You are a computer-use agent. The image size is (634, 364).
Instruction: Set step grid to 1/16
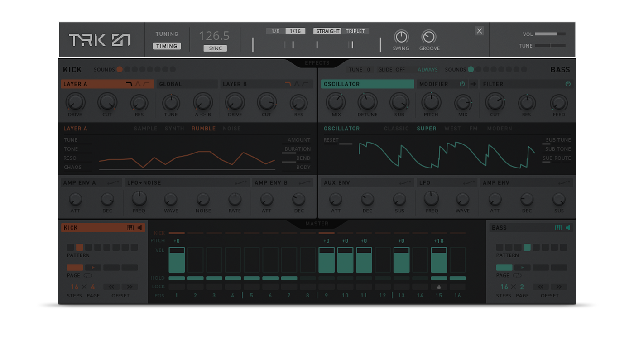(x=295, y=31)
